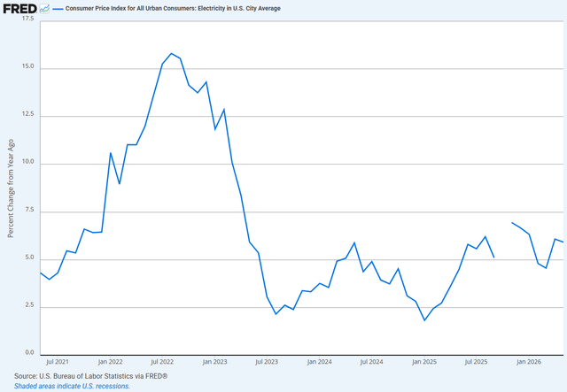Click the 0.0 y-axis value

pyautogui.click(x=29, y=352)
